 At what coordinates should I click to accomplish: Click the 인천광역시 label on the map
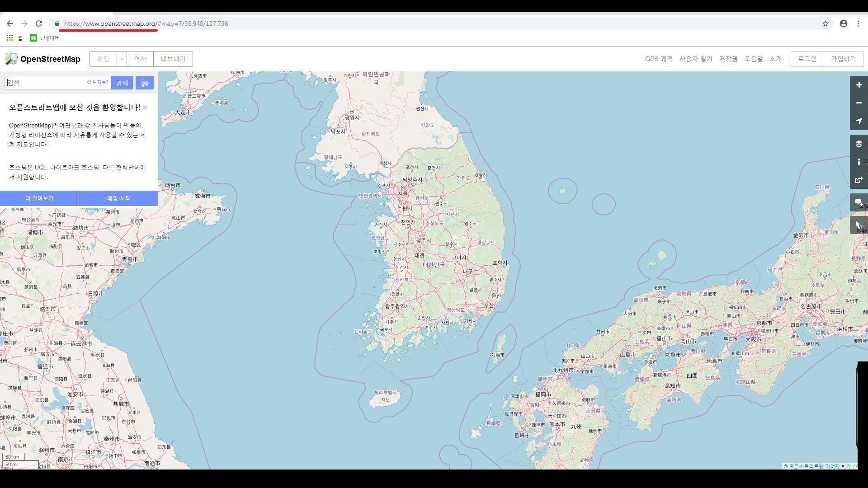click(370, 196)
